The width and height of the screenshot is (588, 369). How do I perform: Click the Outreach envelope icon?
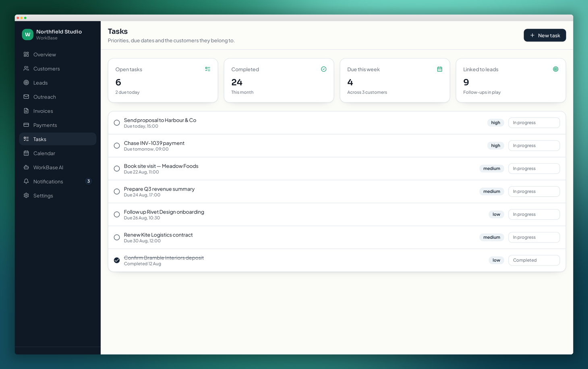[x=26, y=97]
